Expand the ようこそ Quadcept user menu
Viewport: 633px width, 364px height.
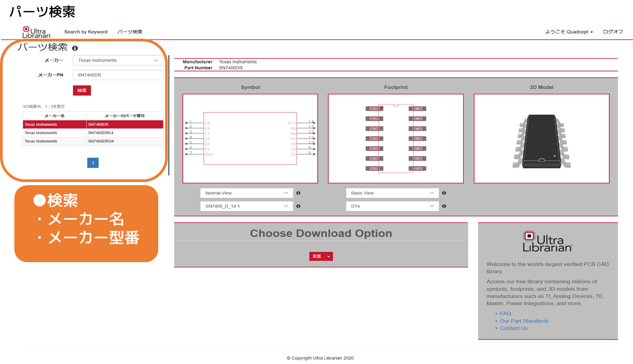(569, 32)
